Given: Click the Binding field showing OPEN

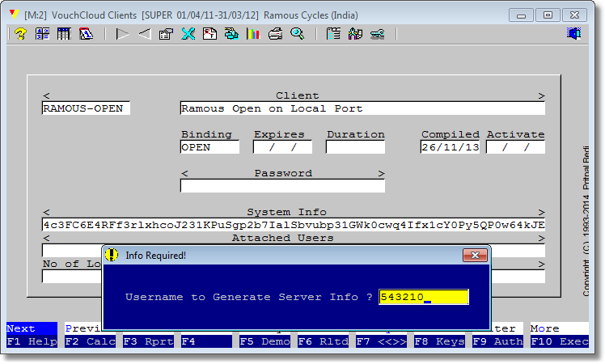Looking at the screenshot, I should 209,147.
